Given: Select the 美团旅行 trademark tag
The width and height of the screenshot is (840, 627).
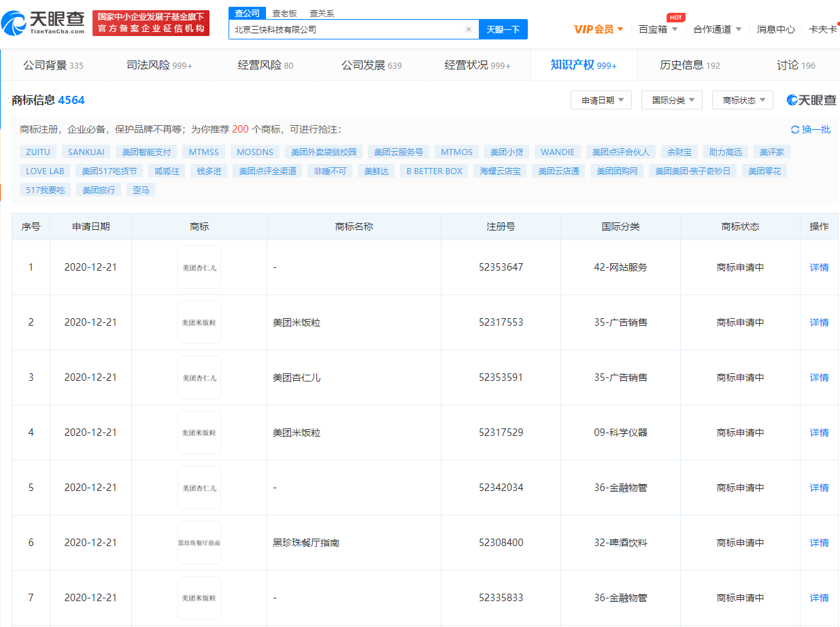Looking at the screenshot, I should tap(99, 190).
